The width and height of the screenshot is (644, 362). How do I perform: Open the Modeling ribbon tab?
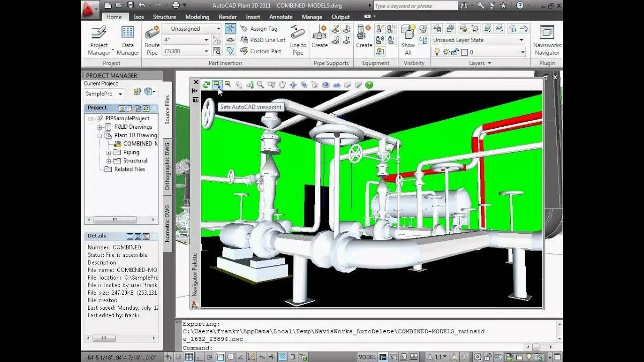[x=197, y=17]
